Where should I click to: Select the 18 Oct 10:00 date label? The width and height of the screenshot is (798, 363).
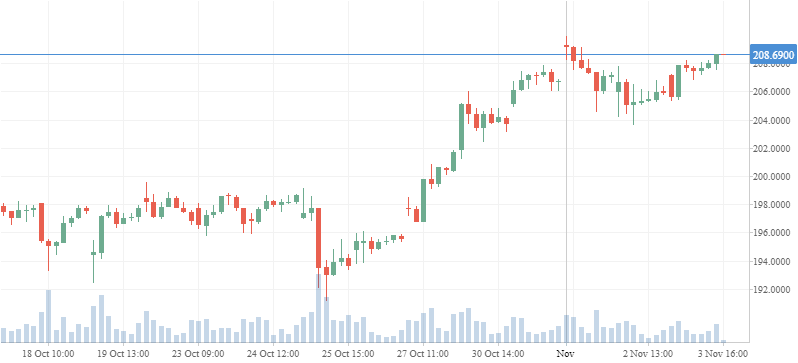click(x=49, y=353)
